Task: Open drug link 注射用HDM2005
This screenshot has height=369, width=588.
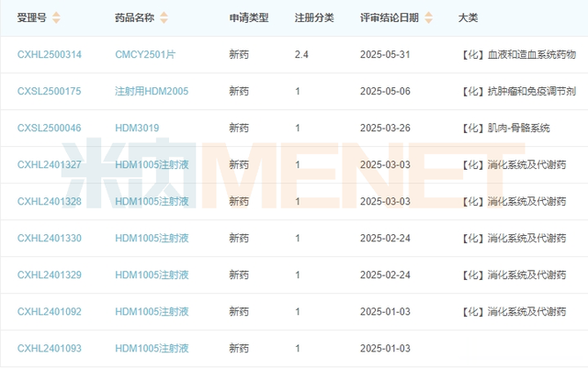Action: pyautogui.click(x=152, y=92)
